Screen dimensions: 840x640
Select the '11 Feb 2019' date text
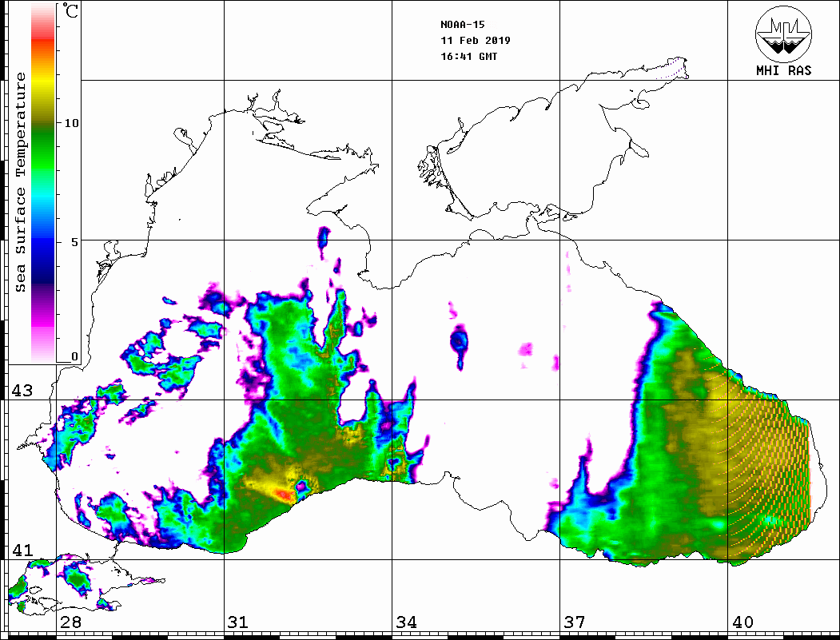476,41
